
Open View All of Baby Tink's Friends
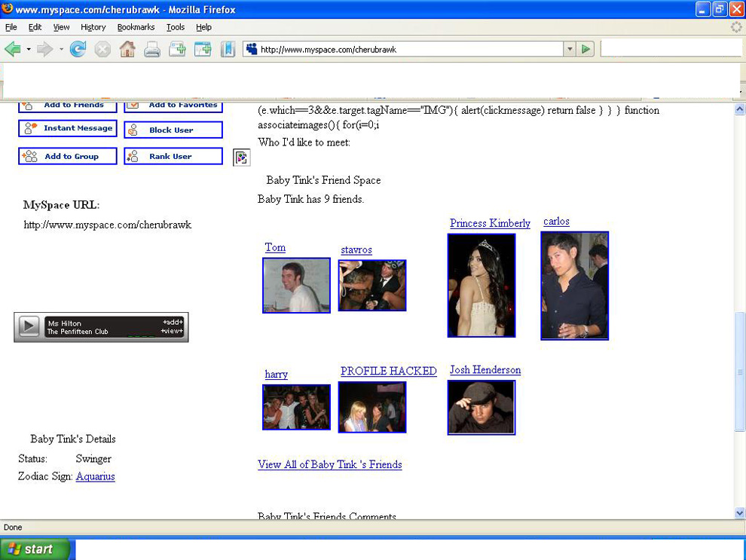click(x=330, y=464)
